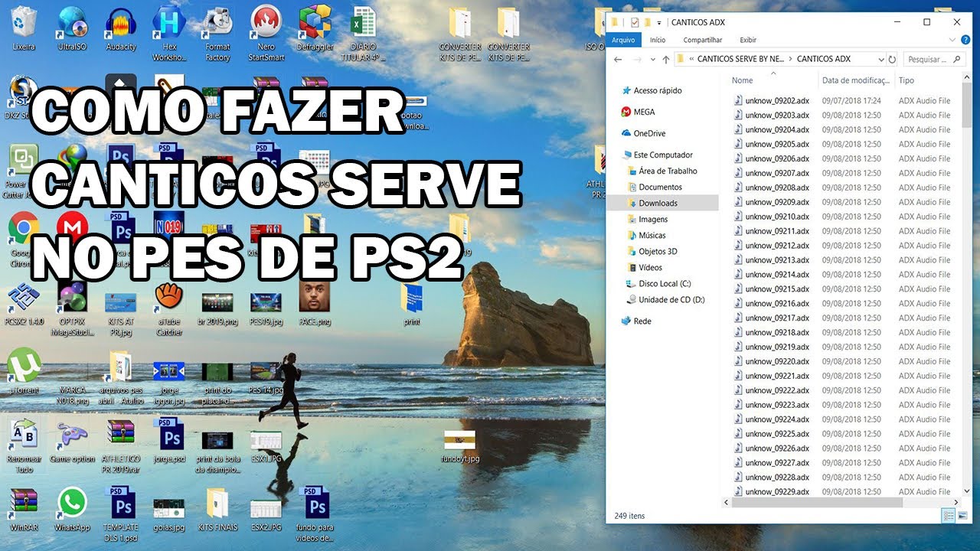Viewport: 980px width, 551px height.
Task: Launch aTube Catcher from desktop
Action: [x=169, y=309]
